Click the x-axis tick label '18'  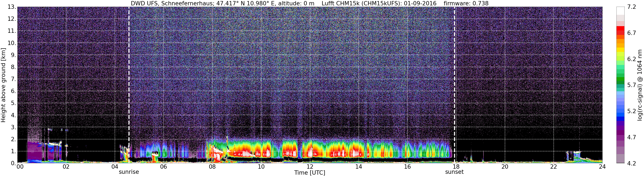[x=456, y=167]
